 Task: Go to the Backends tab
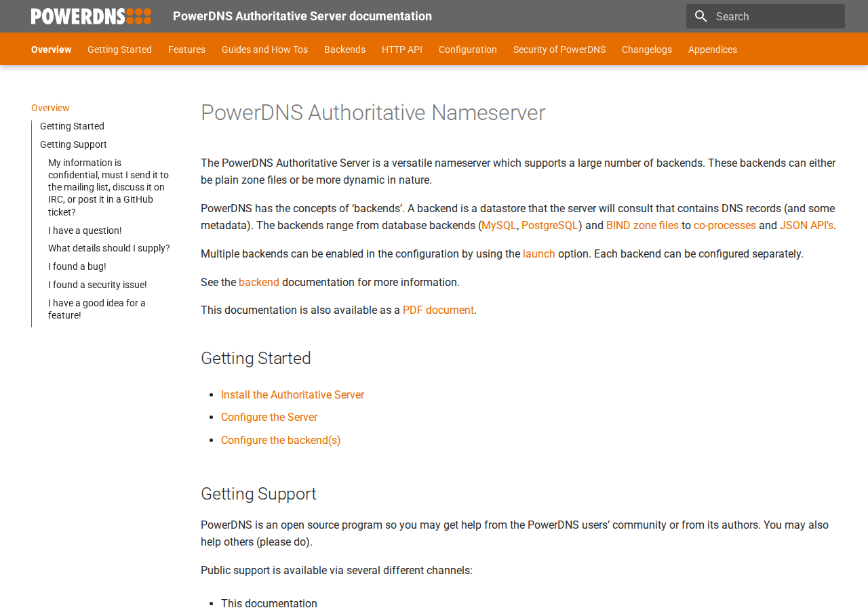(344, 49)
